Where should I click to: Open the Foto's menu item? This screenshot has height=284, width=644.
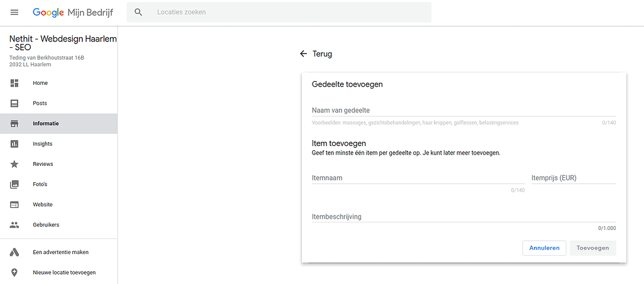tap(58, 184)
